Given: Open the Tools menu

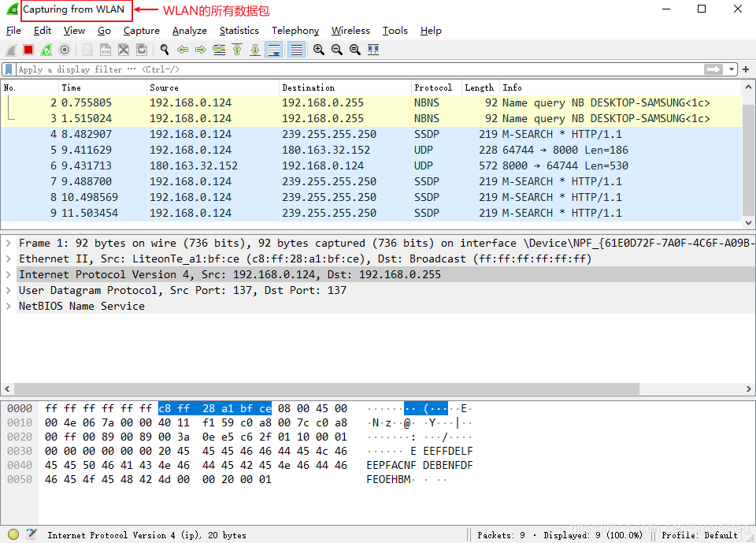Looking at the screenshot, I should tap(395, 31).
